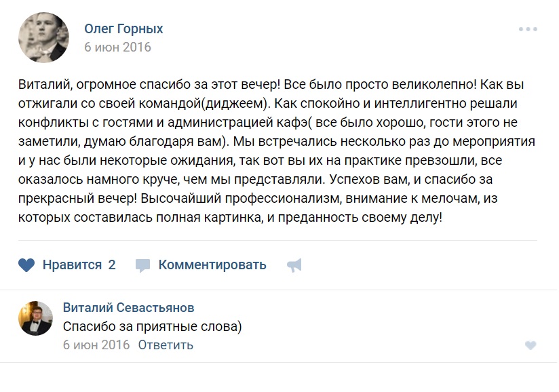Click the comment text 'Спасибо за приятные слова)'

click(153, 326)
